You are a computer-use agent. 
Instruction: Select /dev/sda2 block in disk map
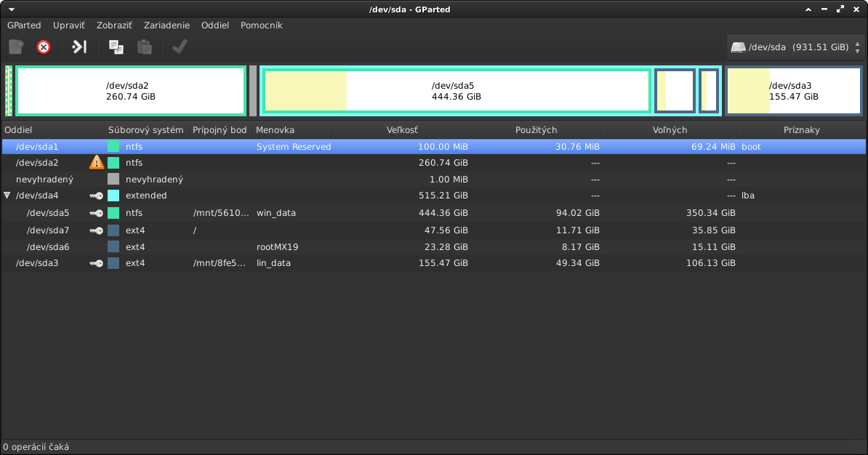131,91
